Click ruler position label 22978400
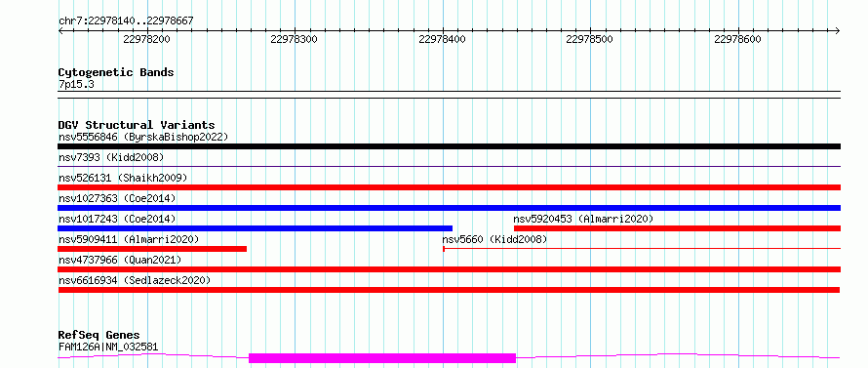The image size is (868, 368). 443,39
